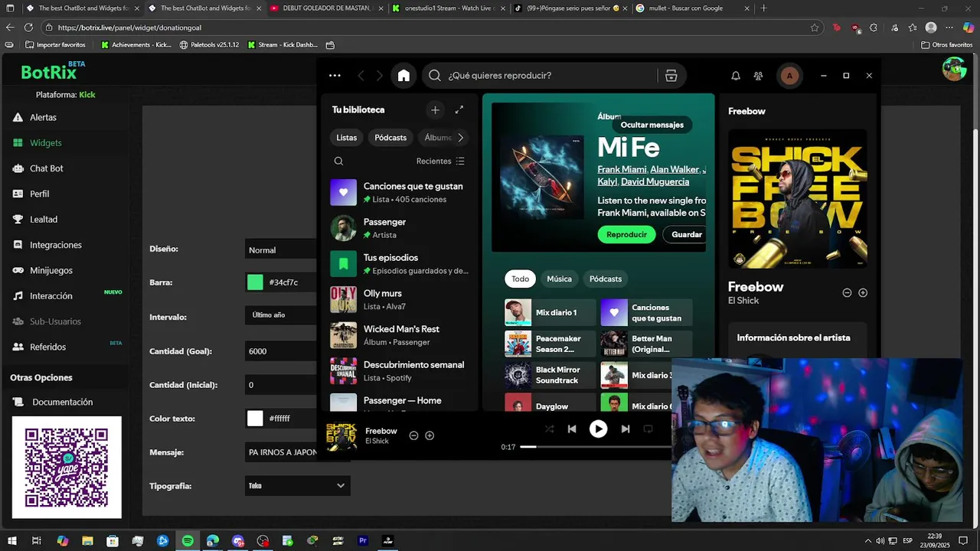Open Intervalo dropdown showing Último año
The image size is (980, 551).
[x=281, y=315]
